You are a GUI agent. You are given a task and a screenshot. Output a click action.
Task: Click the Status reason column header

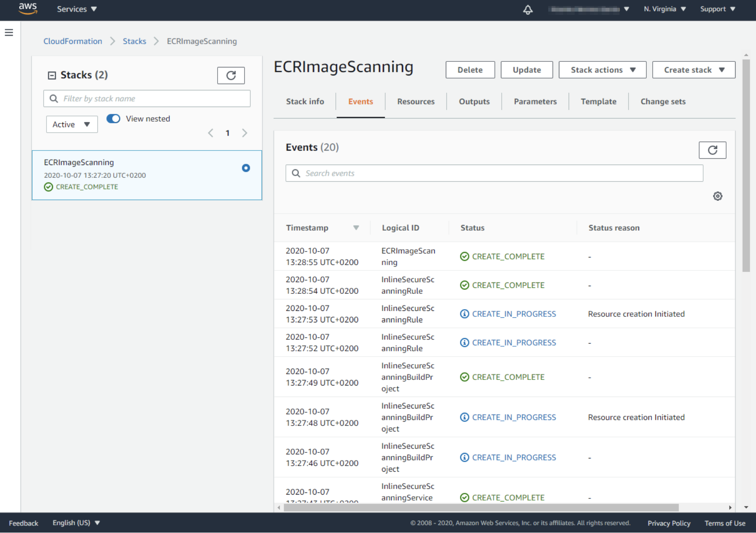(614, 228)
